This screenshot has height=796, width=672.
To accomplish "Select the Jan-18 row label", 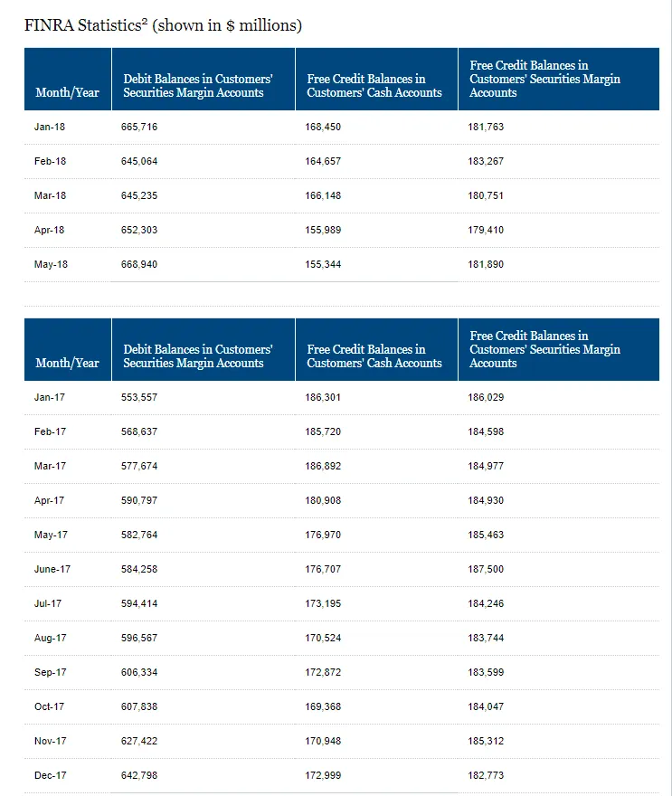I will [x=50, y=127].
